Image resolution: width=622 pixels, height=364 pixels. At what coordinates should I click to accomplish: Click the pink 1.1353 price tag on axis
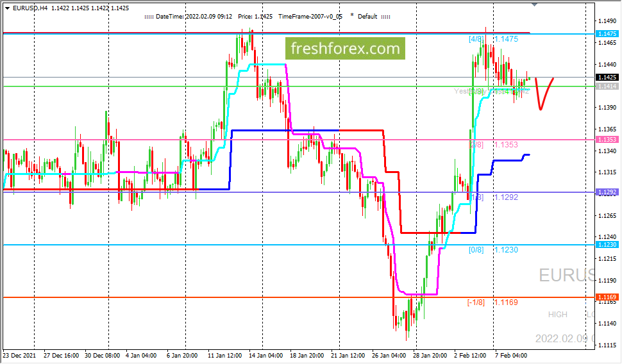(607, 140)
